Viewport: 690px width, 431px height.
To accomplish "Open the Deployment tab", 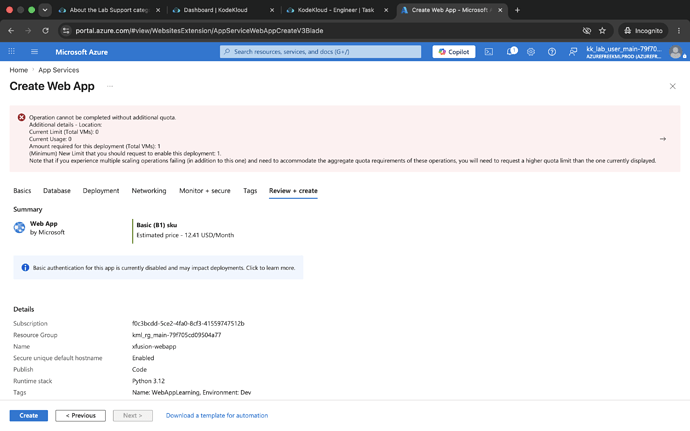I will [x=101, y=191].
